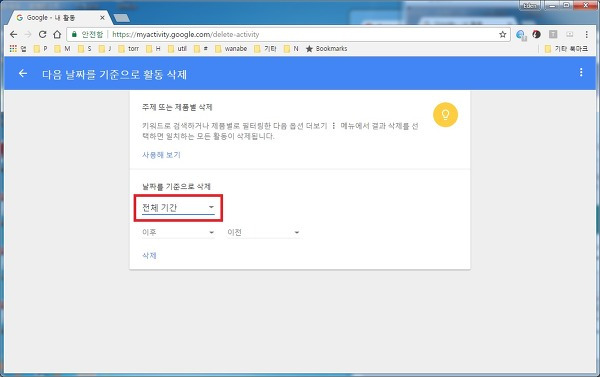This screenshot has width=600, height=377.
Task: Expand the 이후 date dropdown
Action: pyautogui.click(x=178, y=232)
